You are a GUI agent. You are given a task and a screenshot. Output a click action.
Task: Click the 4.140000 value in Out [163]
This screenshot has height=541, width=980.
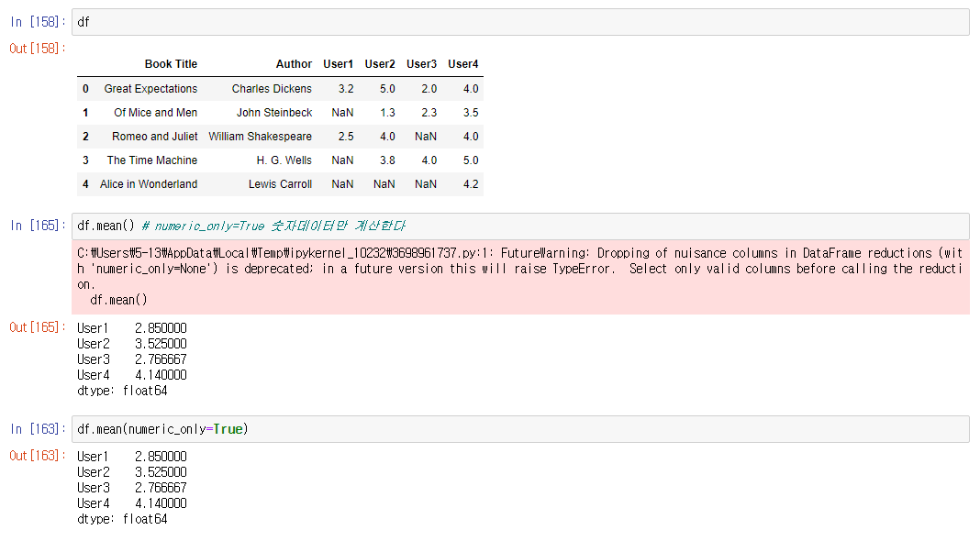pos(161,502)
